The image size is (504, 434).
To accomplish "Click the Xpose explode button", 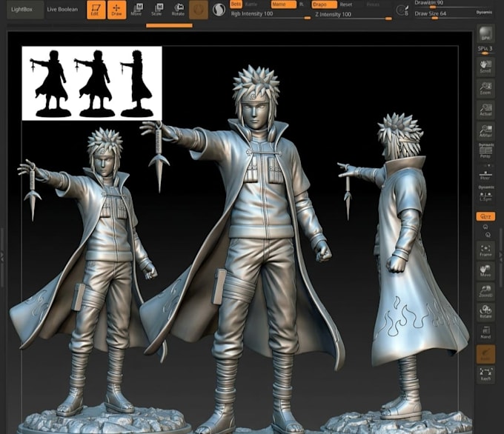I will pyautogui.click(x=485, y=375).
